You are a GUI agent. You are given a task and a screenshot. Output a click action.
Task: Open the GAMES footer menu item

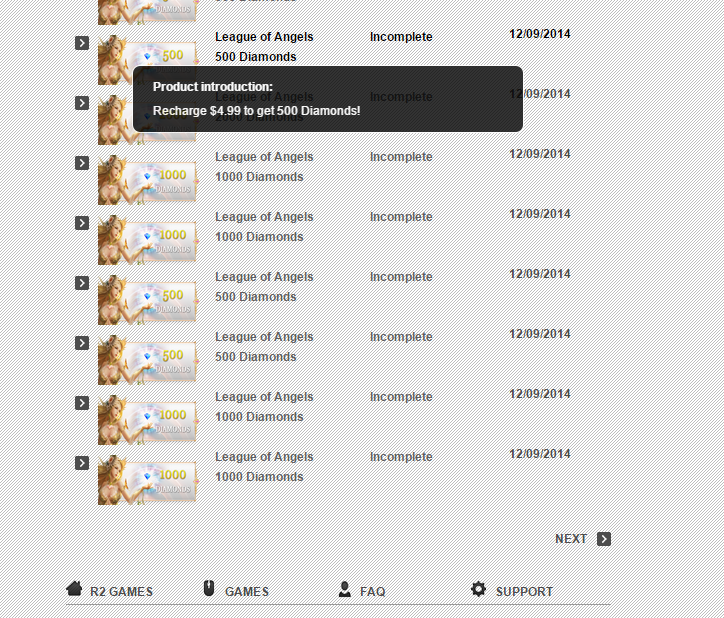coord(246,592)
